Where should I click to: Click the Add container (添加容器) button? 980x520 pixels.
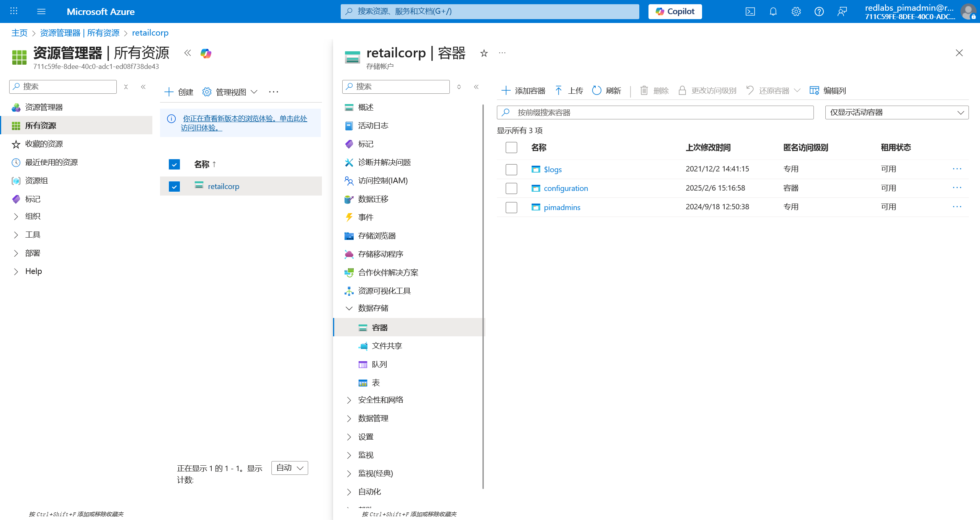tap(523, 91)
